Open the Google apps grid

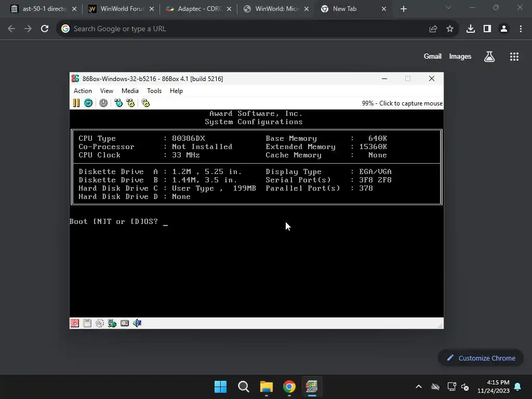pos(514,57)
